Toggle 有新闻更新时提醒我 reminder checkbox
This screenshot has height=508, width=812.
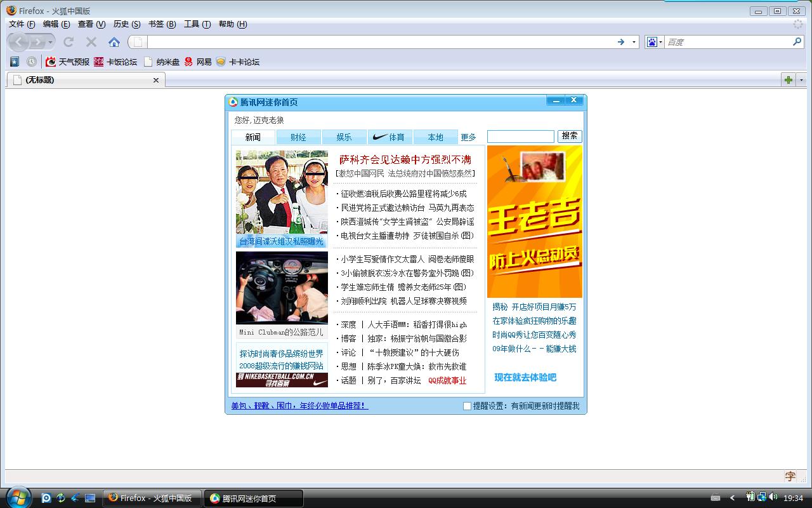point(467,406)
